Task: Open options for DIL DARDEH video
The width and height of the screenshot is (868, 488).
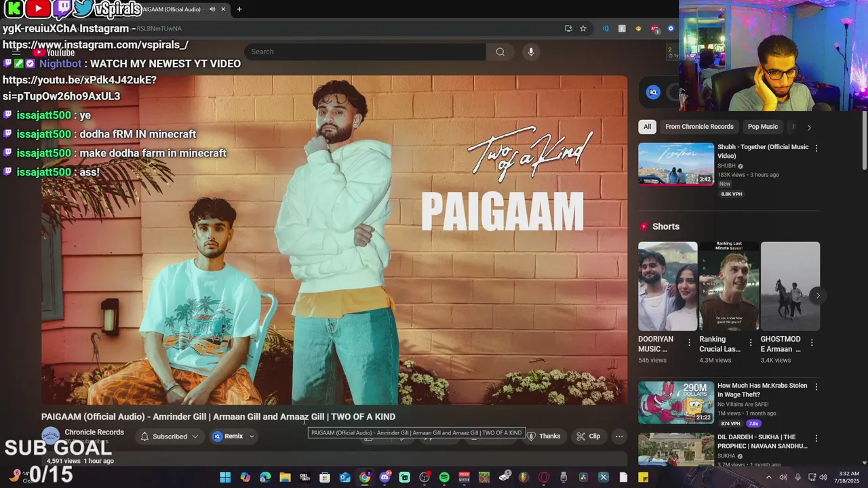Action: (816, 438)
